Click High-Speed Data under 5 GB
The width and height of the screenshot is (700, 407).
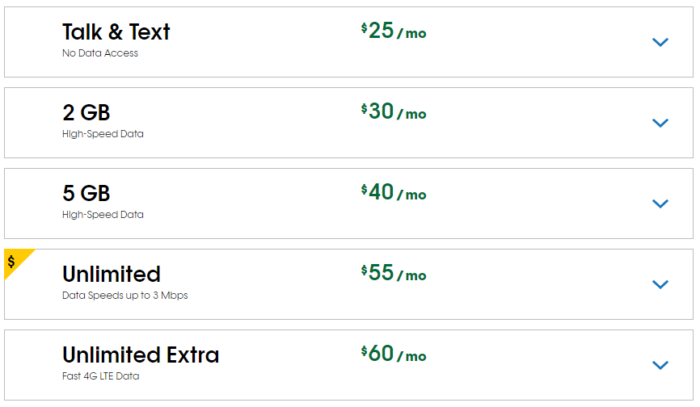(103, 215)
